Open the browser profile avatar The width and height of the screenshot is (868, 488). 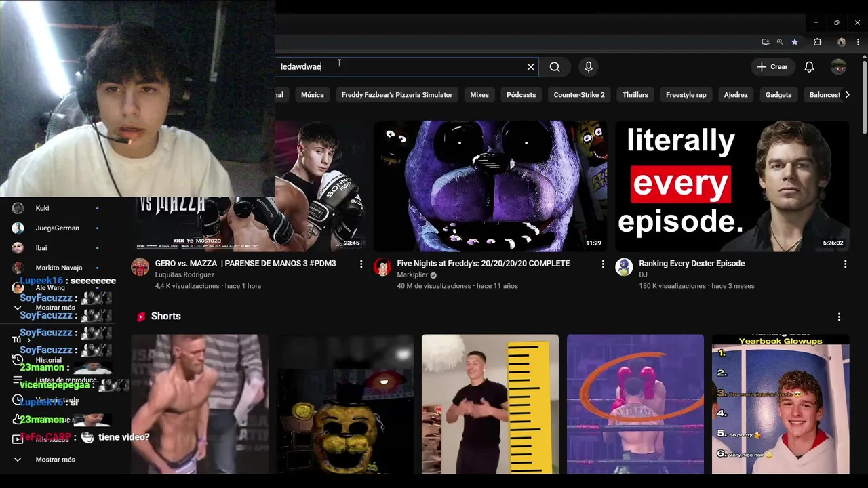tap(842, 42)
